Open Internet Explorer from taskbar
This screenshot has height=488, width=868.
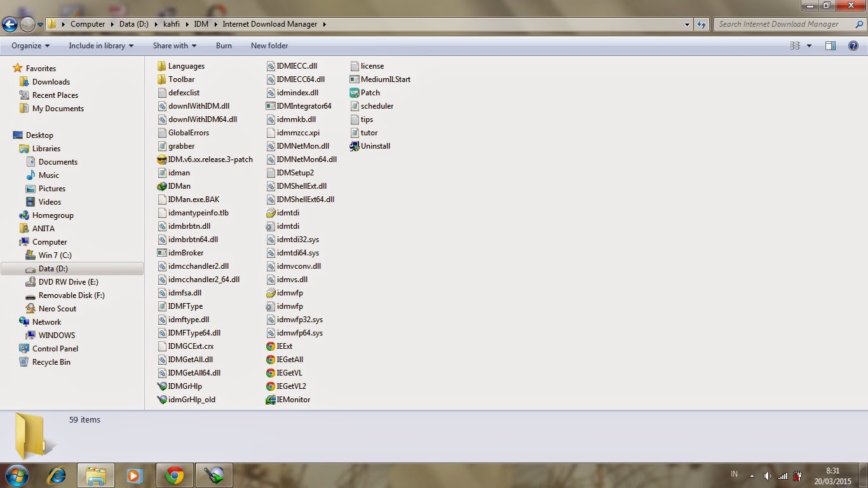coord(57,475)
